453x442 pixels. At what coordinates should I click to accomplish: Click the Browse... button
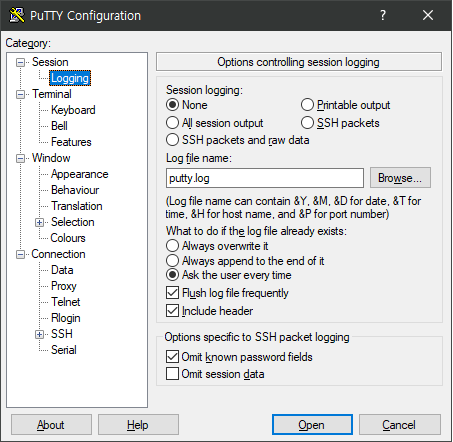coord(400,178)
